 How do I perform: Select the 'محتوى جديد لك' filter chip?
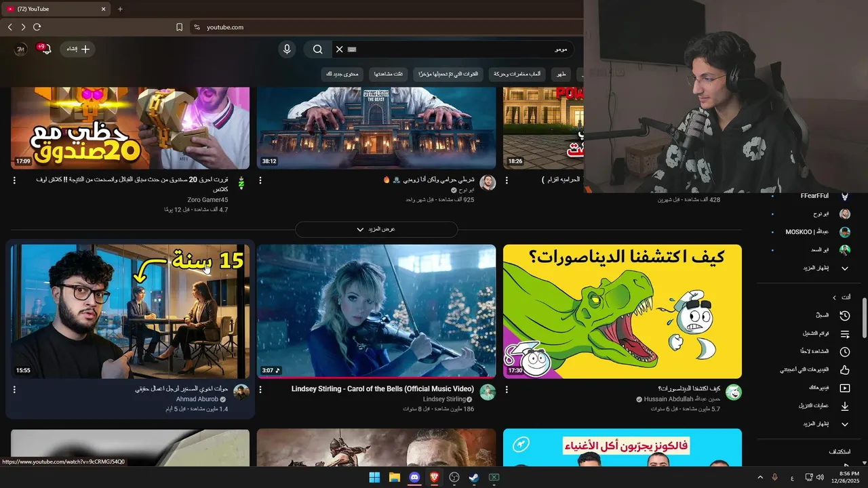[342, 73]
